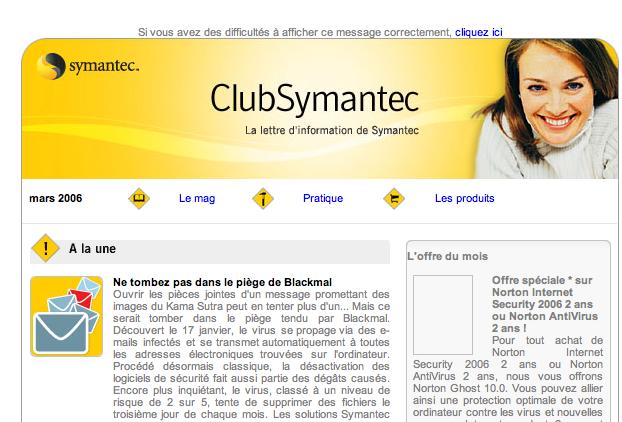Click the book icon beside Le mag
Viewport: 622px width, 422px height.
pyautogui.click(x=139, y=198)
